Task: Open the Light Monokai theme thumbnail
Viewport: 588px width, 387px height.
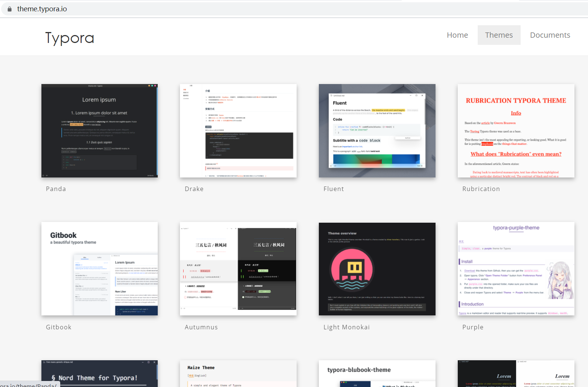Action: [377, 269]
